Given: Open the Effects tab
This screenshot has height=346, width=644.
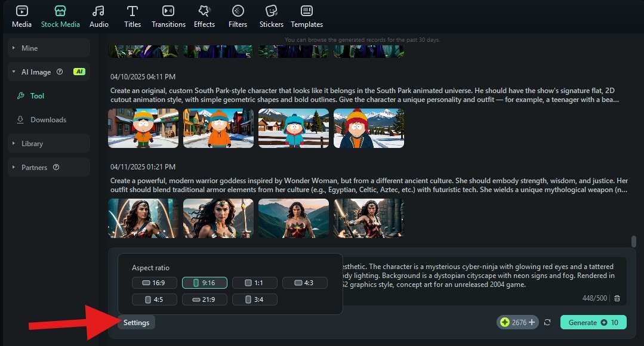Looking at the screenshot, I should (x=204, y=17).
